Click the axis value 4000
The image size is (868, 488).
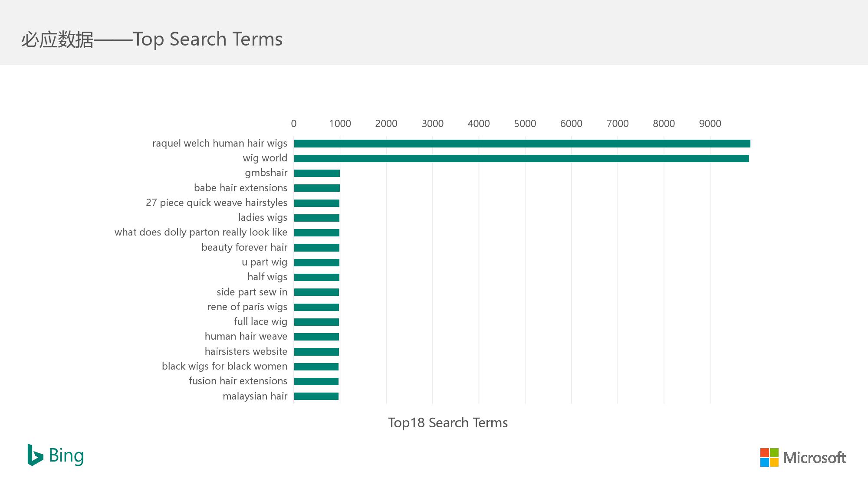point(479,124)
